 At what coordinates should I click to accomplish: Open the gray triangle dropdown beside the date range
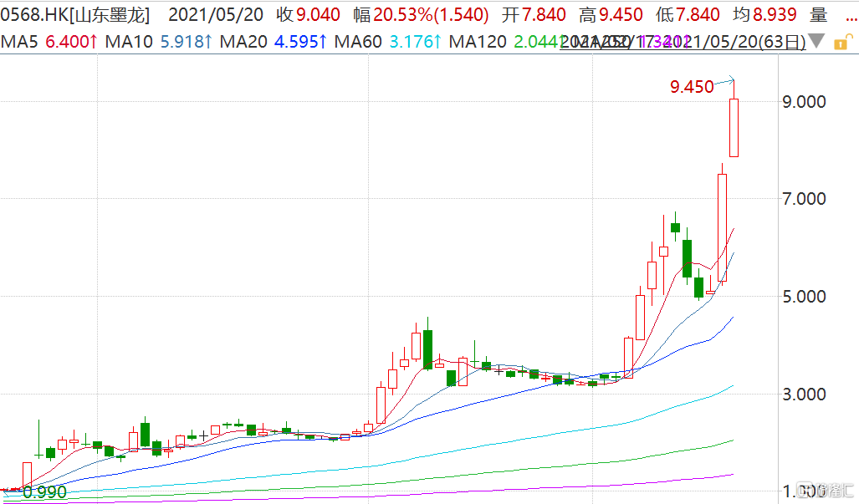pyautogui.click(x=816, y=42)
